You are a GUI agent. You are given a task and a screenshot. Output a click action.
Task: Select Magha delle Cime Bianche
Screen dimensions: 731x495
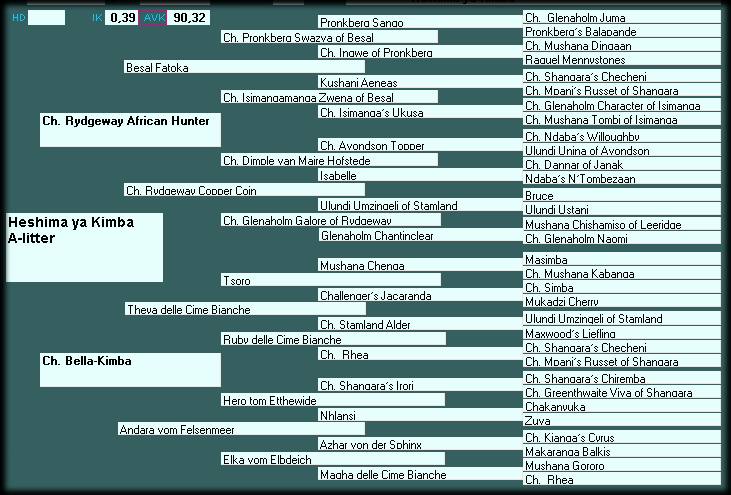point(421,474)
